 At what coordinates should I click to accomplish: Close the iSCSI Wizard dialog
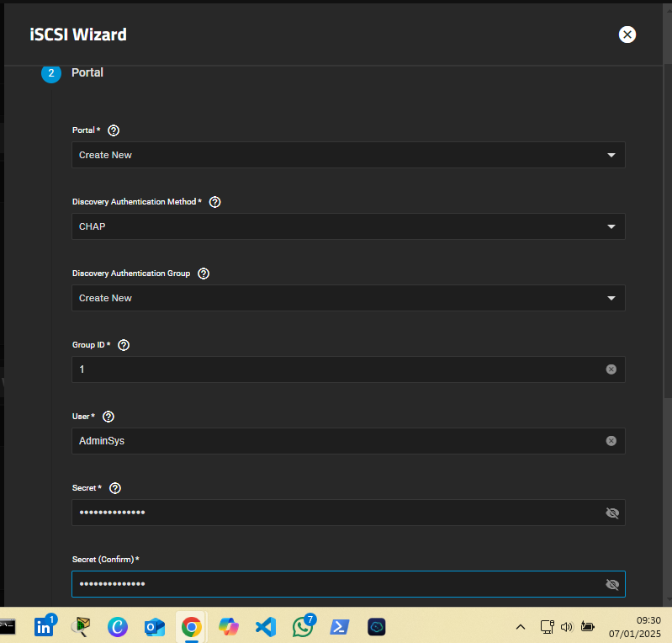(x=627, y=35)
